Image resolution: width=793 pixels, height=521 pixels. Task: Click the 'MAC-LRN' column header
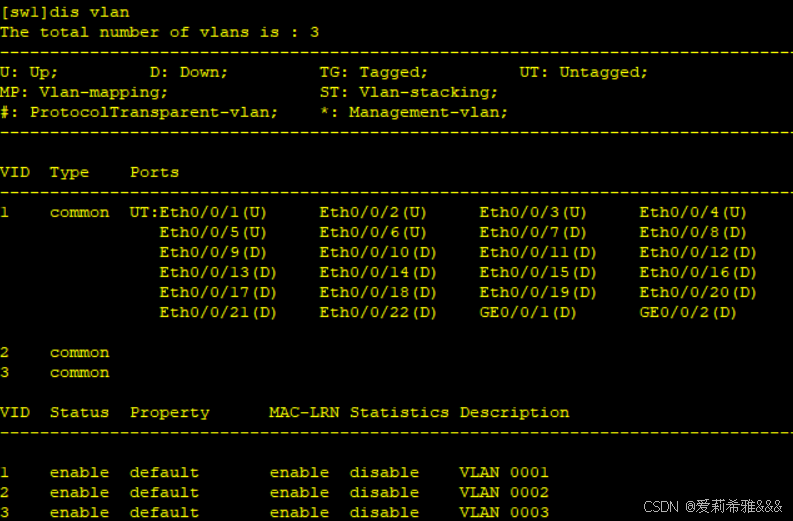click(x=304, y=412)
